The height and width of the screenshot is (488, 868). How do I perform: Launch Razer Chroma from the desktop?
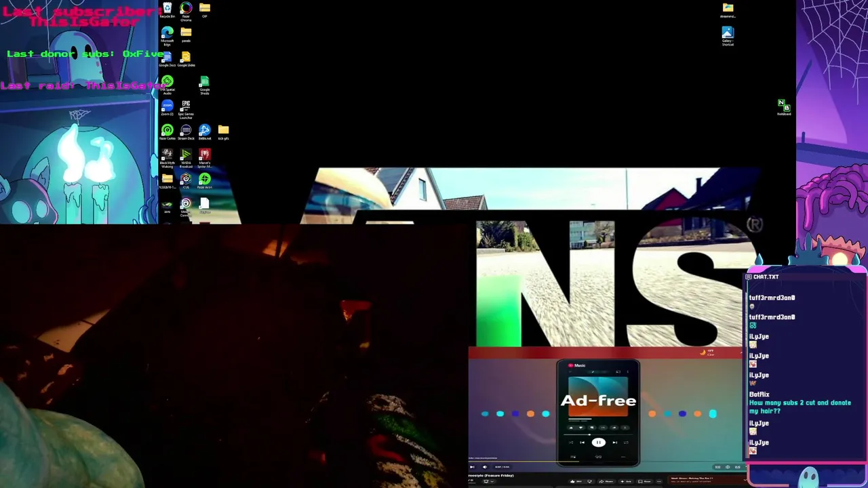(186, 11)
